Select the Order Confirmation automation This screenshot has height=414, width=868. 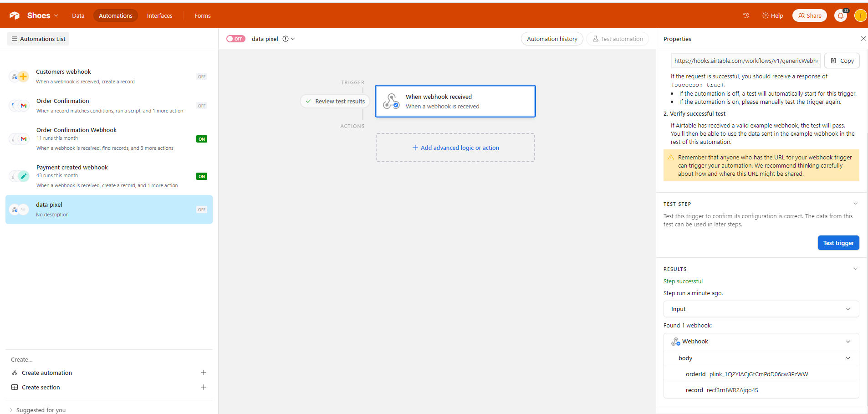pos(109,106)
